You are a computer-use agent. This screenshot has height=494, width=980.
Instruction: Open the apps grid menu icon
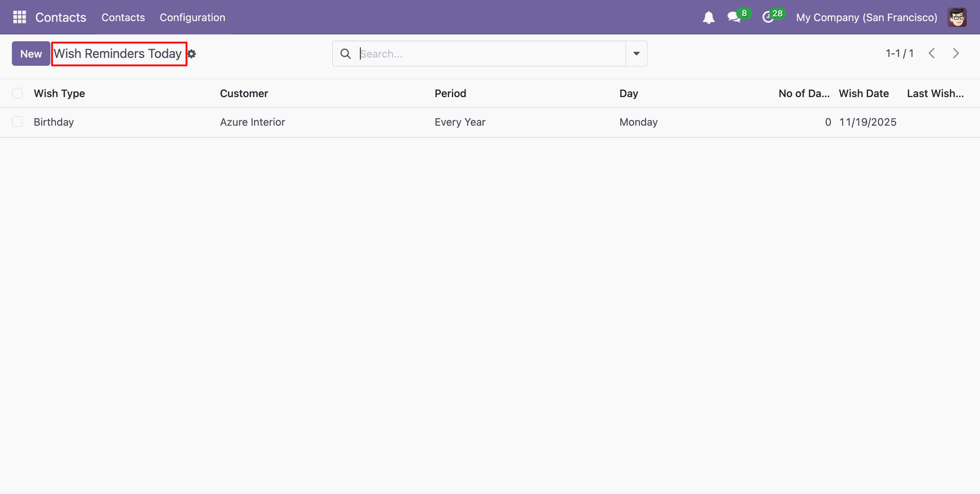(19, 17)
